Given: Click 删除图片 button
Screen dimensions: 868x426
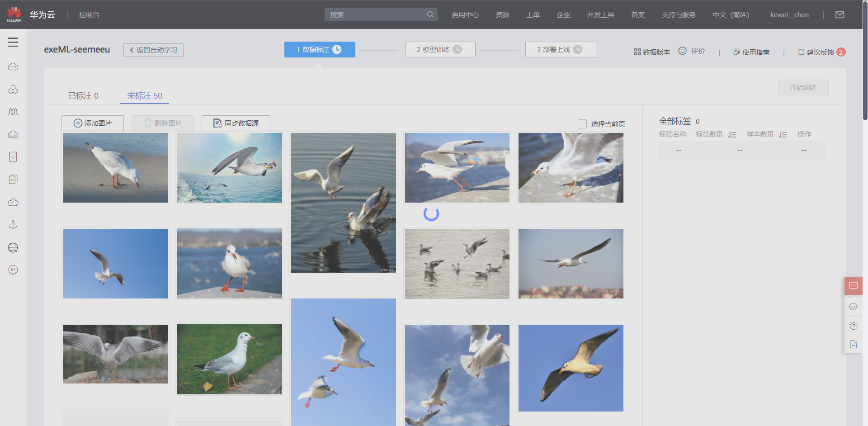Looking at the screenshot, I should (162, 123).
